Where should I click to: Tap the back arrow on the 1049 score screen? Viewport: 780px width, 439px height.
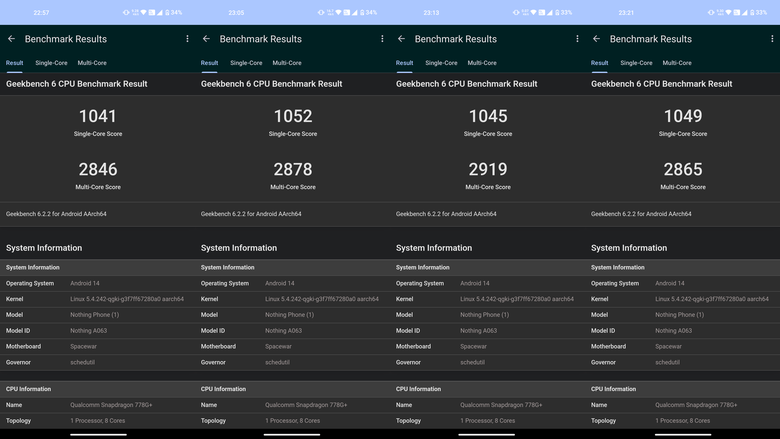tap(596, 39)
